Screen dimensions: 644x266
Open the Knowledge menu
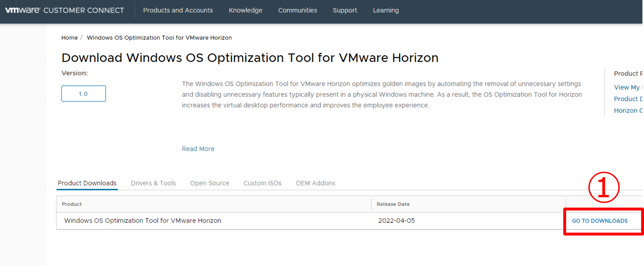coord(245,10)
